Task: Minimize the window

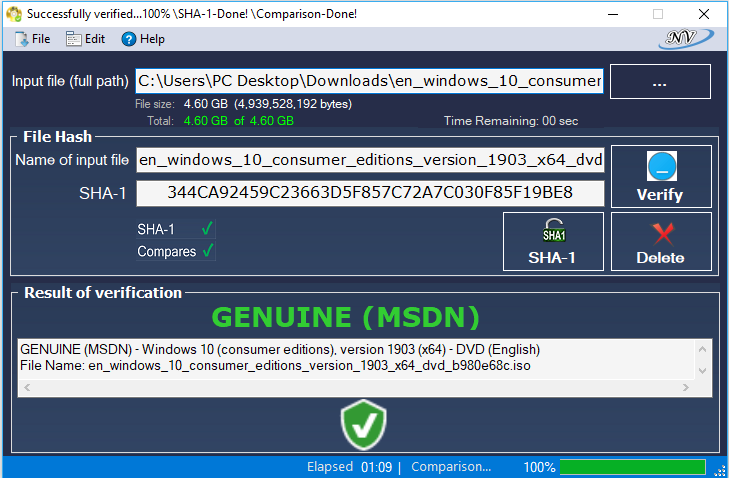Action: [x=613, y=14]
